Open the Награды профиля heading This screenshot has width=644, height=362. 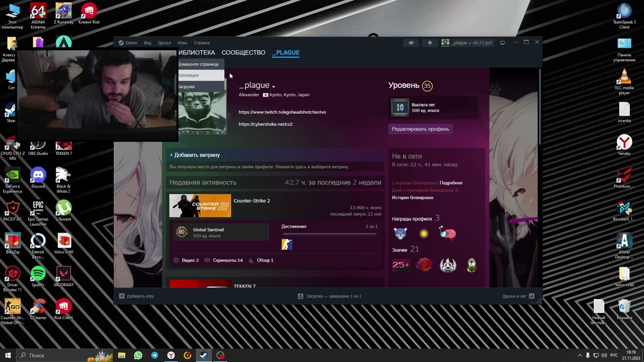click(x=412, y=219)
